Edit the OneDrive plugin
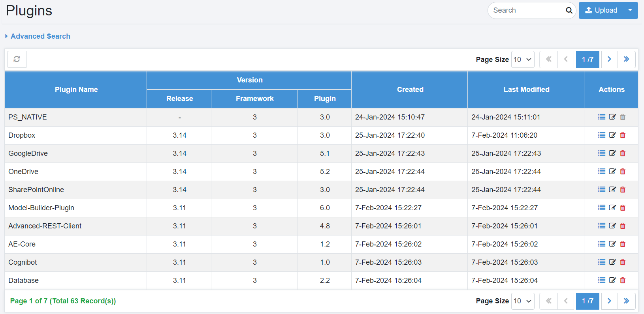The height and width of the screenshot is (314, 644). [x=612, y=171]
